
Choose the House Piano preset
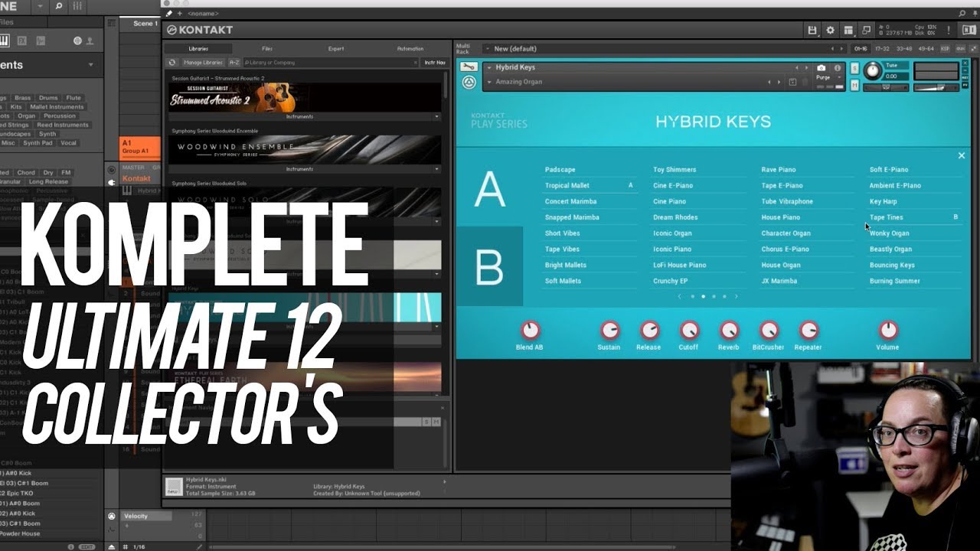[780, 217]
